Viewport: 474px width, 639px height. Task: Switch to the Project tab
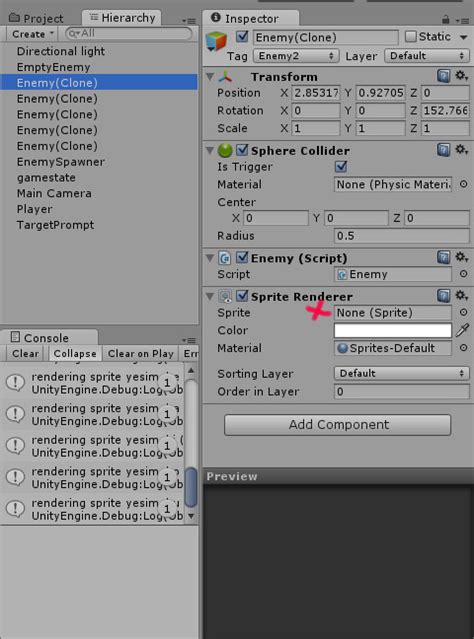[x=37, y=18]
